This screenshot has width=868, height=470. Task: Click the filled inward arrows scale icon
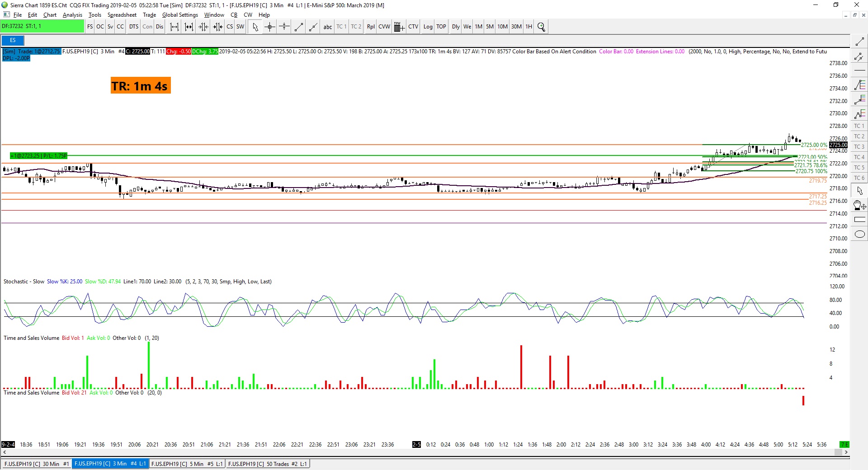[x=218, y=27]
